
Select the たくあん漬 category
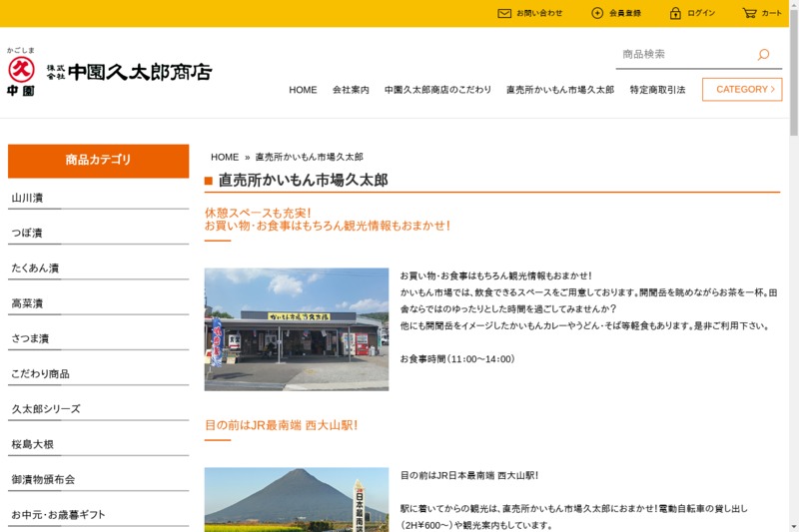[x=35, y=268]
